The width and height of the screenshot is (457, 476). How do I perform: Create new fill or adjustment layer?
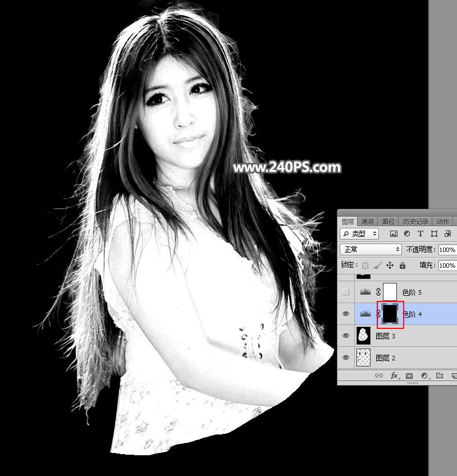(x=425, y=376)
